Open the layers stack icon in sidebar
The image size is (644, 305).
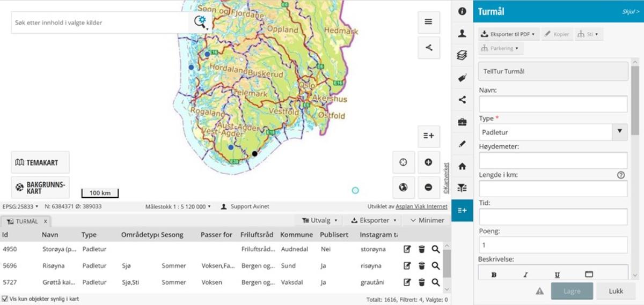pyautogui.click(x=462, y=55)
